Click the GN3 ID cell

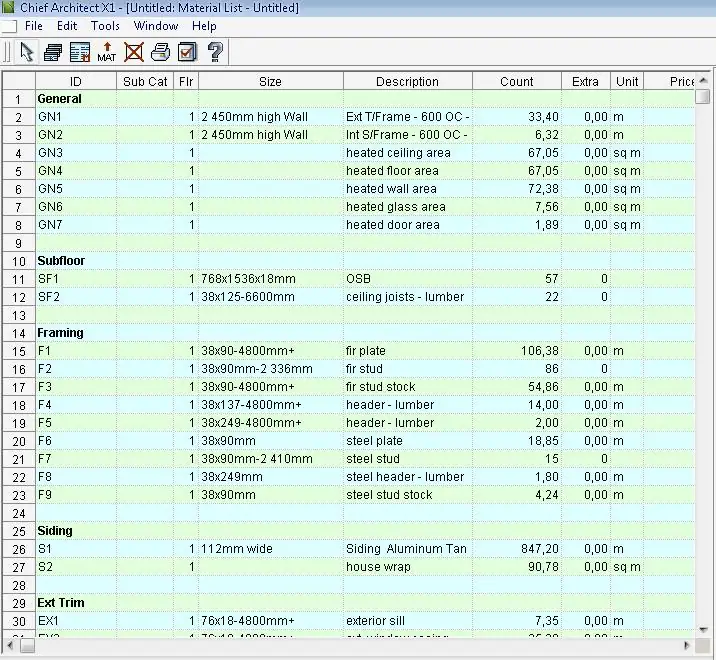[76, 153]
